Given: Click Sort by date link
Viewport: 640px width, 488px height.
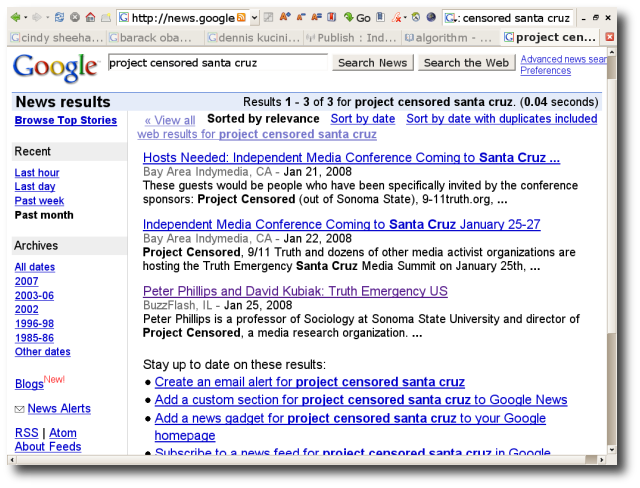Looking at the screenshot, I should pos(363,119).
